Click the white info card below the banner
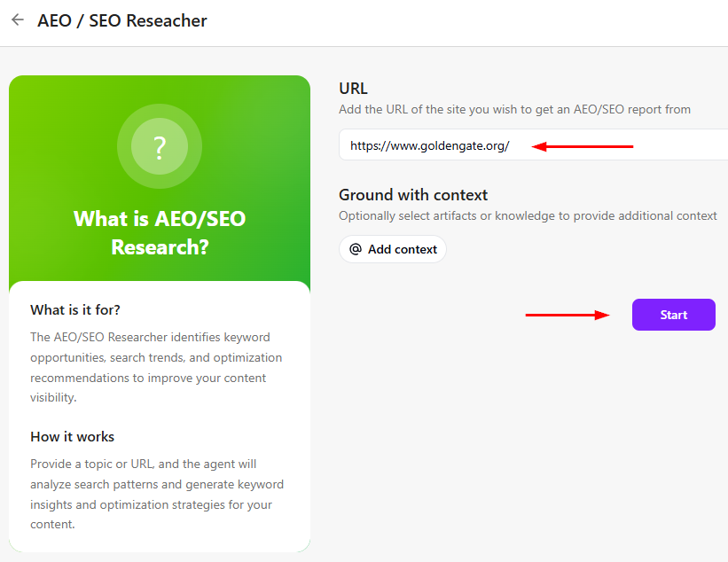The width and height of the screenshot is (728, 562). (159, 417)
